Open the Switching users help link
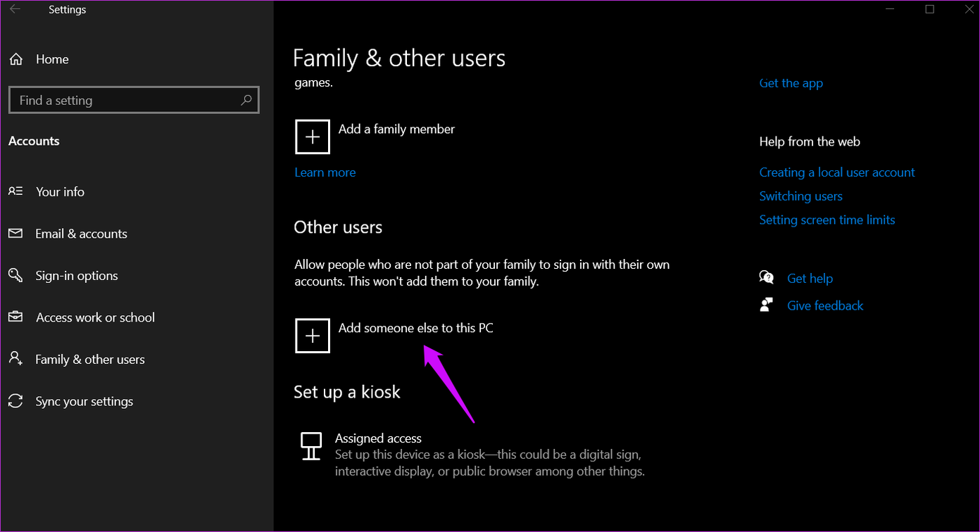980x532 pixels. click(800, 196)
